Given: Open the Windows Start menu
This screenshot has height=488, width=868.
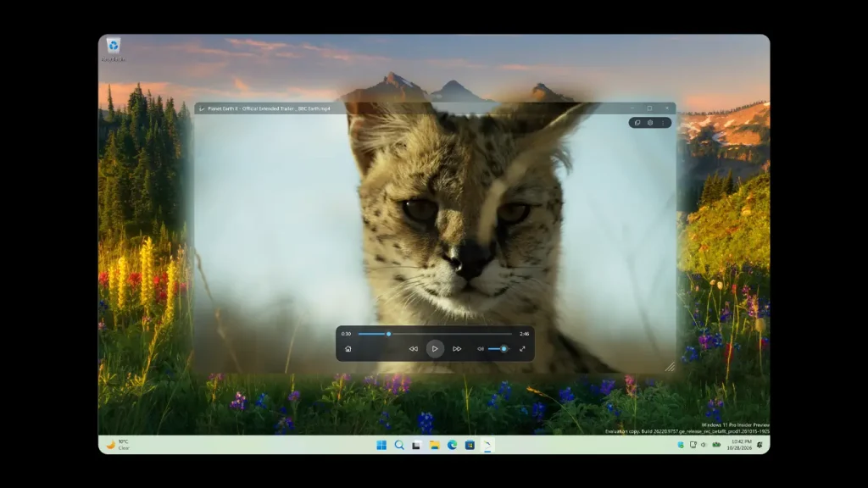Looking at the screenshot, I should coord(381,446).
